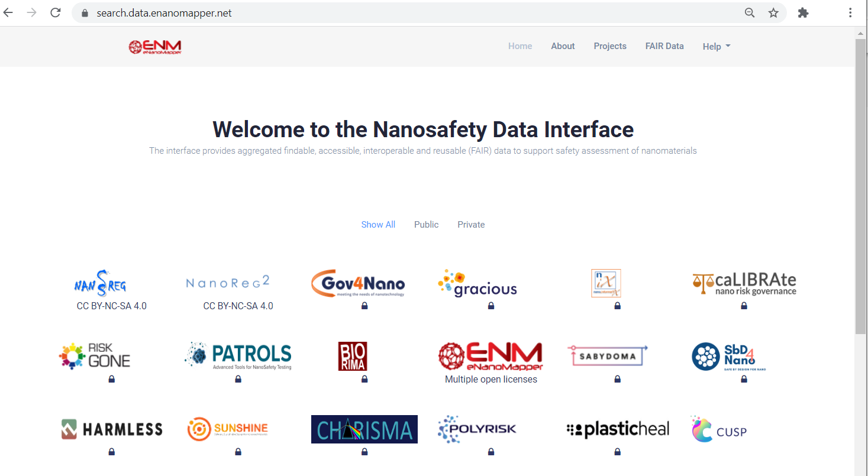The image size is (868, 476).
Task: Select the Gov4Nano project logo
Action: [358, 284]
